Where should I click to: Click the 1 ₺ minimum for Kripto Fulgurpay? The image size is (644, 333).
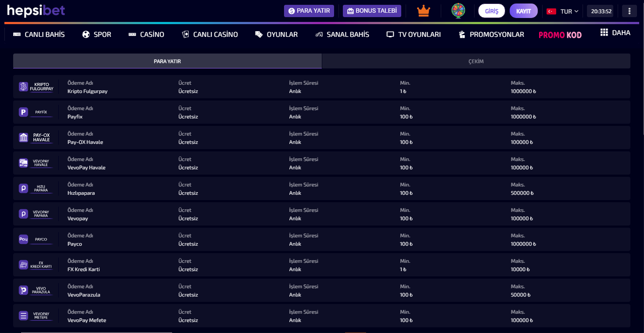tap(403, 91)
